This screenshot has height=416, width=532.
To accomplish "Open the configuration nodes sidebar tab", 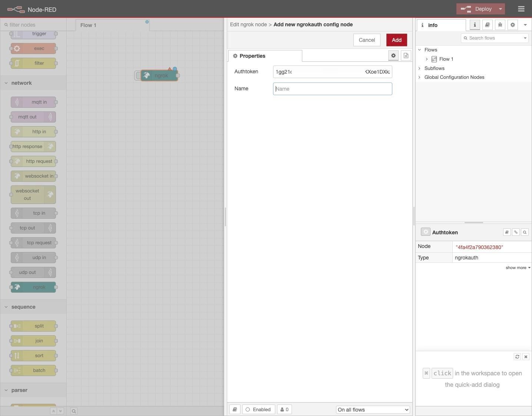I will (512, 25).
